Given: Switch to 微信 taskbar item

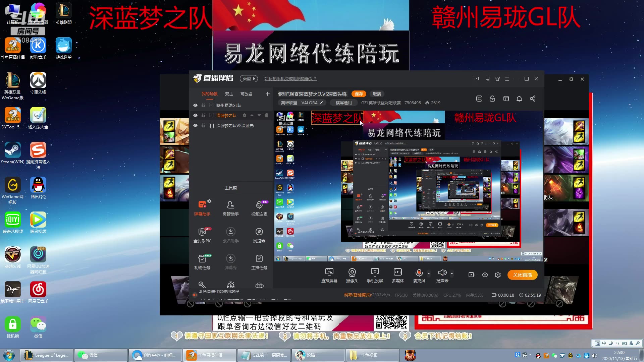Looking at the screenshot, I should coord(101,355).
